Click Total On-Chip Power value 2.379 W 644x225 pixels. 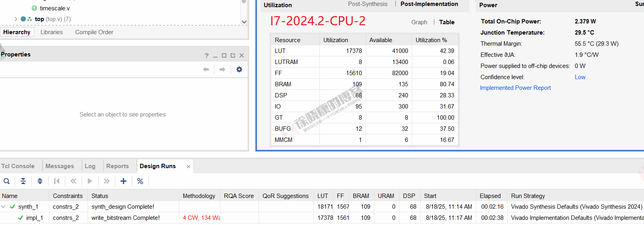click(x=585, y=21)
